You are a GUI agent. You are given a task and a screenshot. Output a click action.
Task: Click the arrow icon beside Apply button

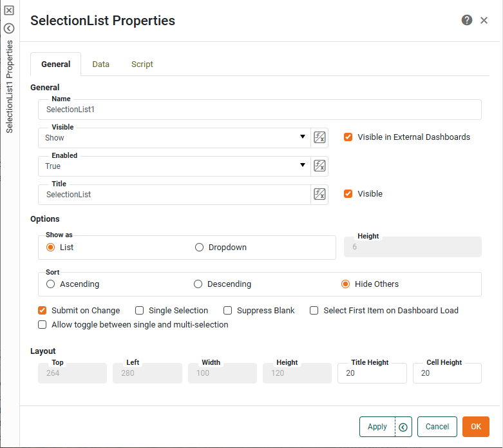[403, 427]
